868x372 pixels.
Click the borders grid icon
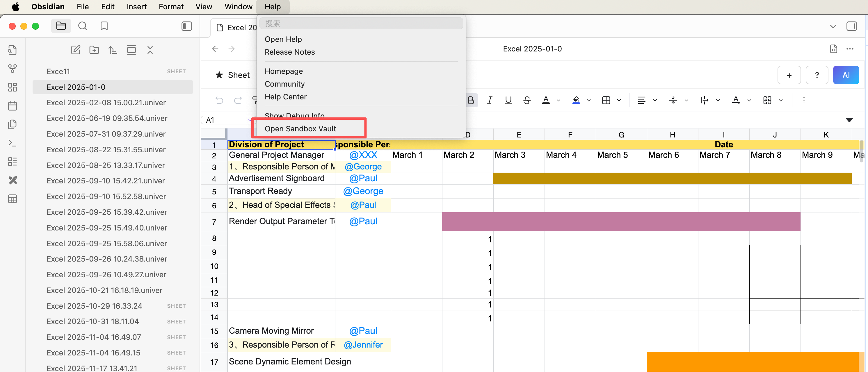pyautogui.click(x=606, y=100)
